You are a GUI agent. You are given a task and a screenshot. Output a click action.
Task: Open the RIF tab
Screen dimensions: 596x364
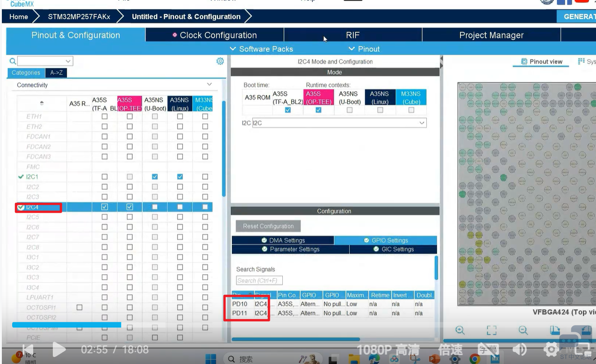(353, 35)
